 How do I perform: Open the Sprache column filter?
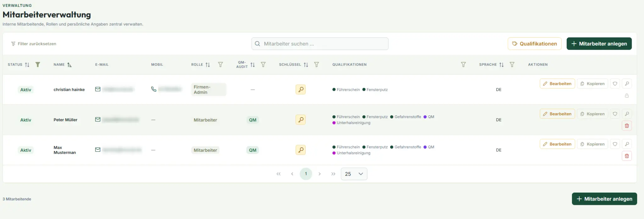512,64
